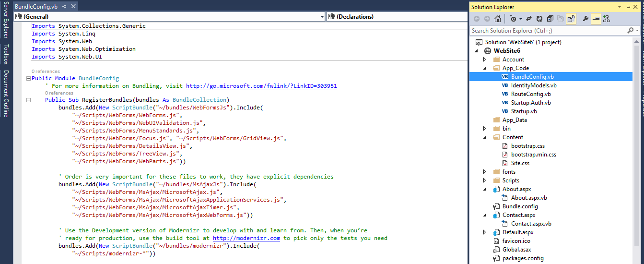
Task: Click Sync with Active Document arrows icon
Action: [x=529, y=19]
